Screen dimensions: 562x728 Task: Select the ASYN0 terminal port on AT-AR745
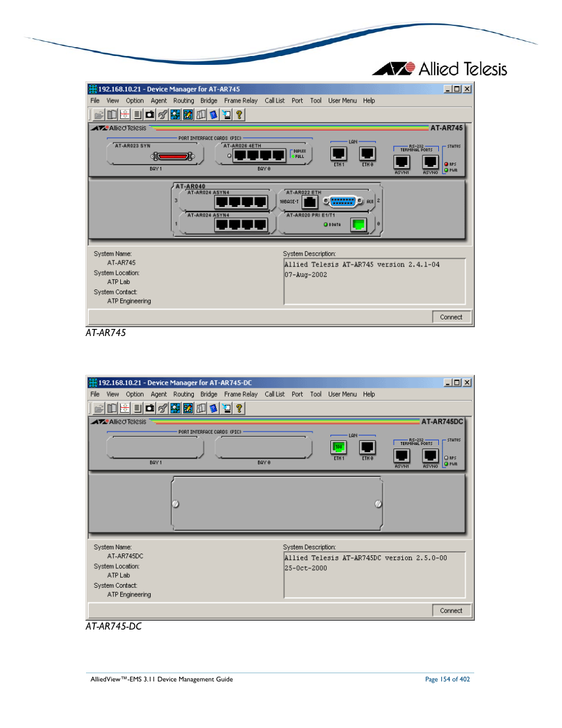pos(431,162)
